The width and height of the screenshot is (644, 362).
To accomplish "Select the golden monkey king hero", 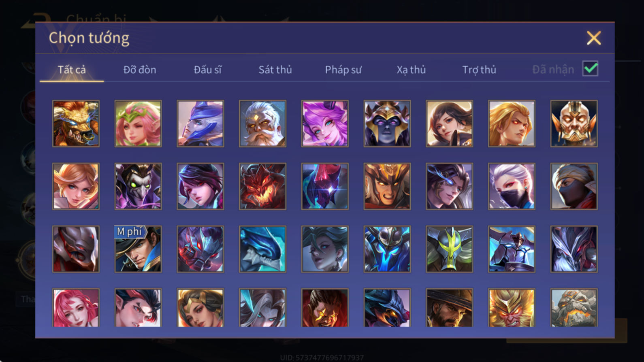I will click(512, 308).
